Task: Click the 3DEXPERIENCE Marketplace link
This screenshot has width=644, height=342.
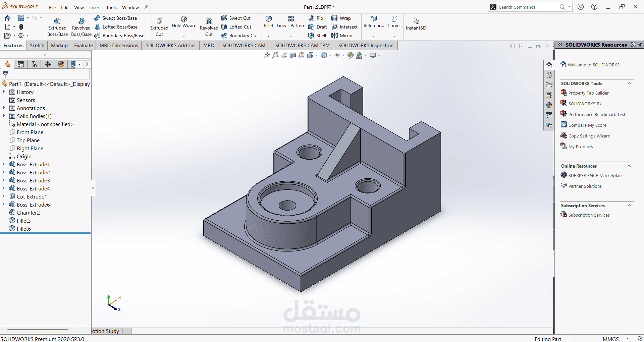Action: pos(596,175)
